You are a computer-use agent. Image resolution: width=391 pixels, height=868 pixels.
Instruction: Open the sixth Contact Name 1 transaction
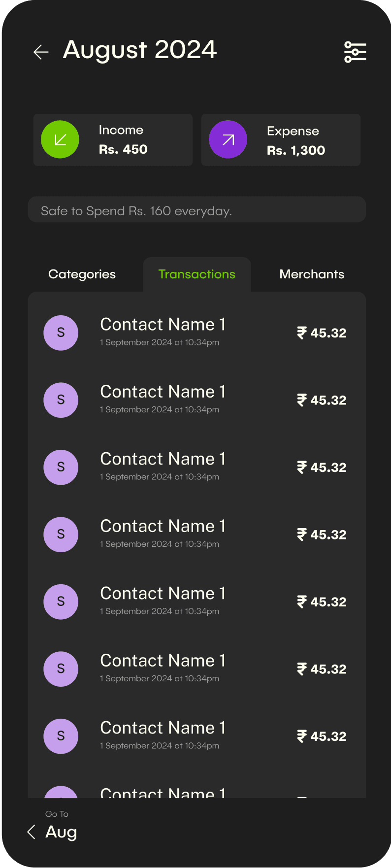[x=163, y=668]
